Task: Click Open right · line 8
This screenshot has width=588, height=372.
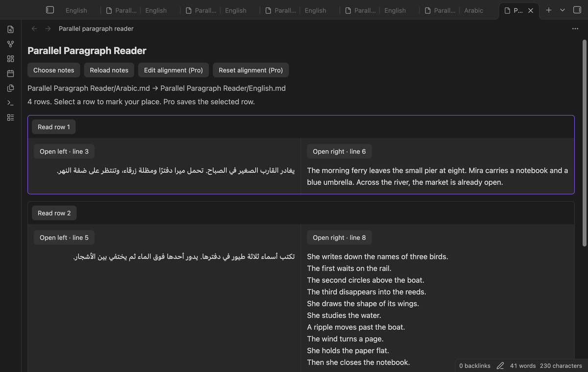Action: click(x=339, y=237)
